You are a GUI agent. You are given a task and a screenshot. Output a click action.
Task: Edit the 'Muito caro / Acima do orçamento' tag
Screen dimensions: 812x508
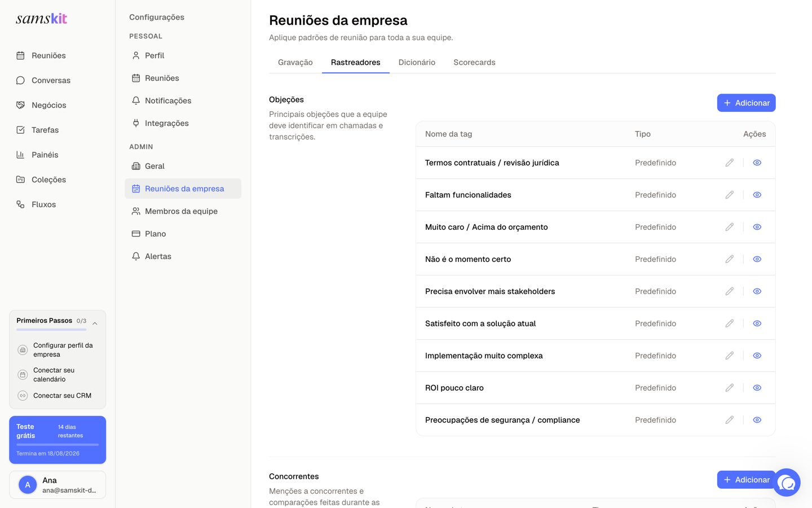coord(729,227)
